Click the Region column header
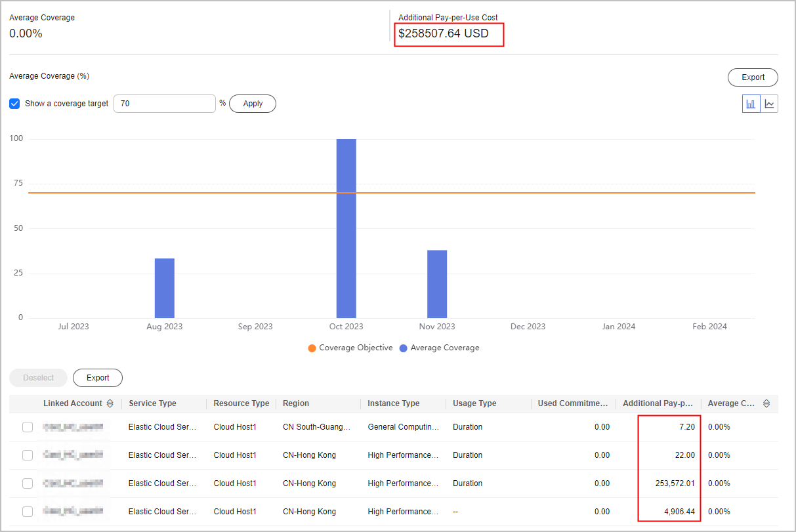 click(x=296, y=403)
